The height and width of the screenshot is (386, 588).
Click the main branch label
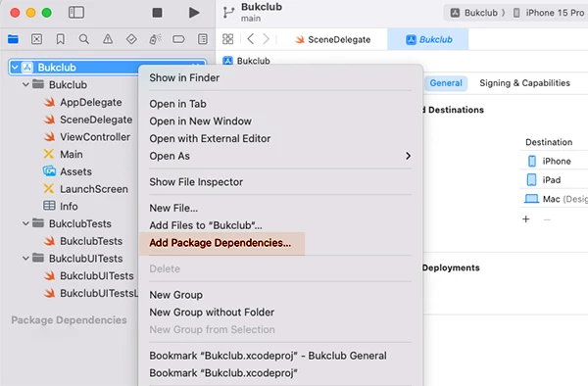(x=251, y=19)
